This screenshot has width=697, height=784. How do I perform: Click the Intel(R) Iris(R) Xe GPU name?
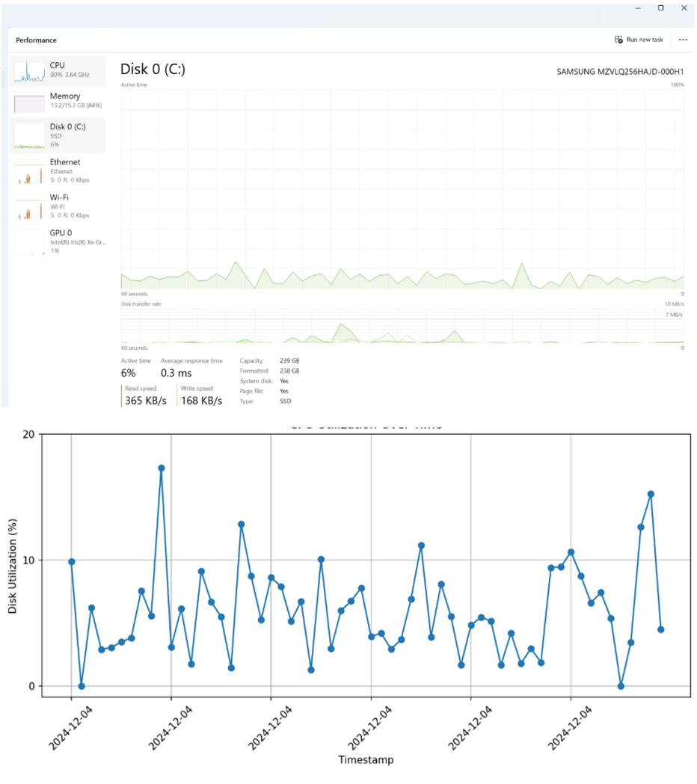[x=78, y=242]
